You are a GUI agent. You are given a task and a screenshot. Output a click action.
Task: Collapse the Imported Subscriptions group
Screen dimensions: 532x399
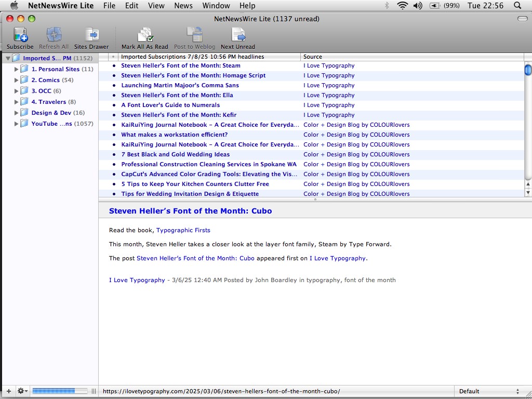point(8,58)
